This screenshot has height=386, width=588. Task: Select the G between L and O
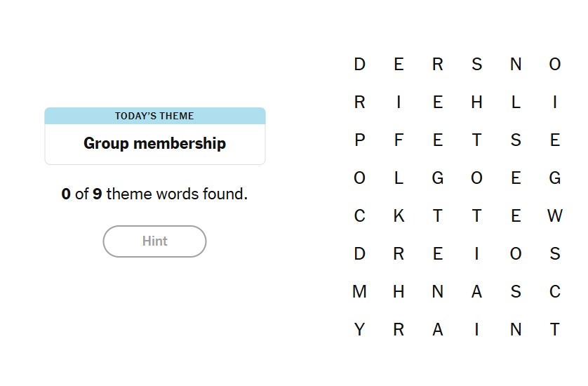click(438, 178)
